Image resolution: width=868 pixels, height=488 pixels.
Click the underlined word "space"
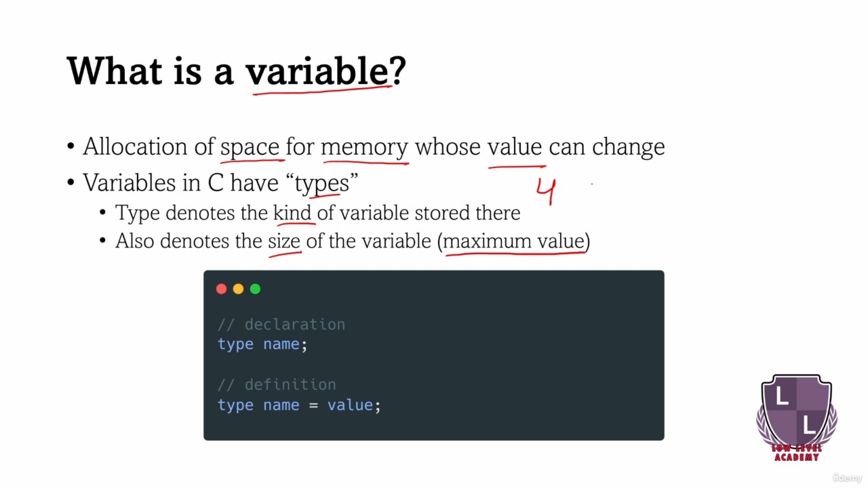click(x=250, y=147)
